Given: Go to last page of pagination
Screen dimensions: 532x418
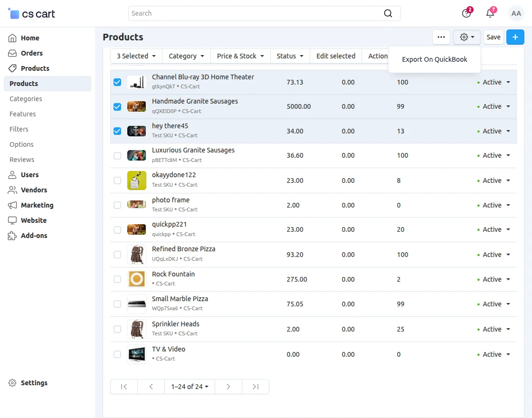Looking at the screenshot, I should pos(256,387).
